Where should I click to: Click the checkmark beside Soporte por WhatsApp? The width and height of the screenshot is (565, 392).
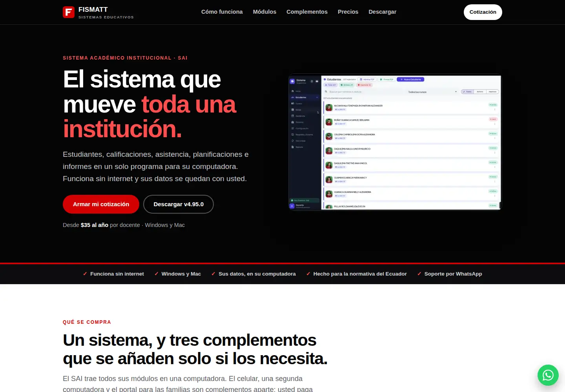coord(419,274)
